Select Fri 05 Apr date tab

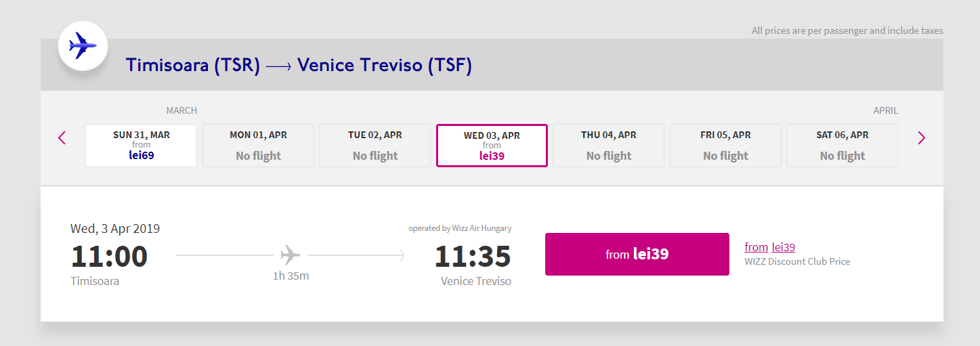[725, 145]
